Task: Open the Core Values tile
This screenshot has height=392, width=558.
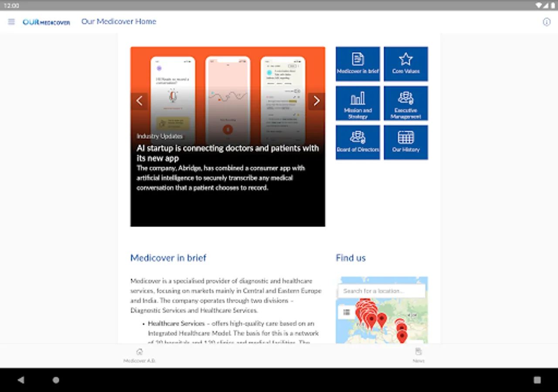Action: (406, 64)
